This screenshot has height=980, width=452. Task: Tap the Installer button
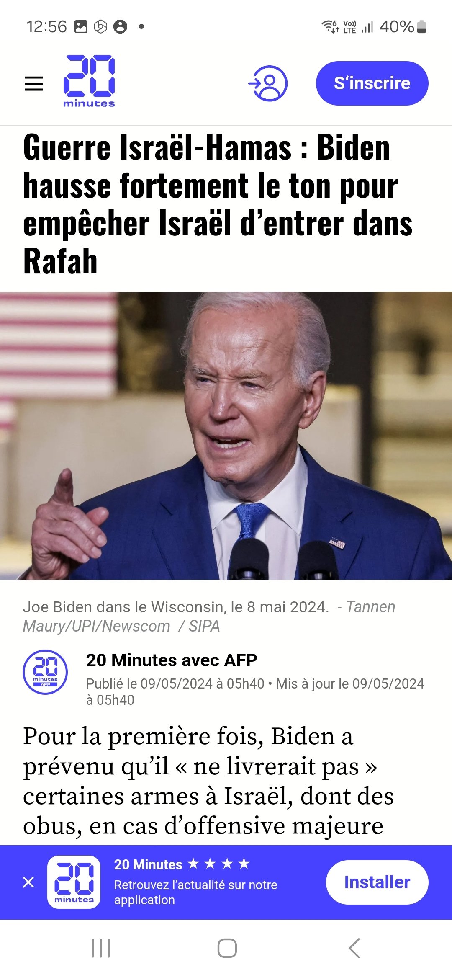(x=377, y=882)
